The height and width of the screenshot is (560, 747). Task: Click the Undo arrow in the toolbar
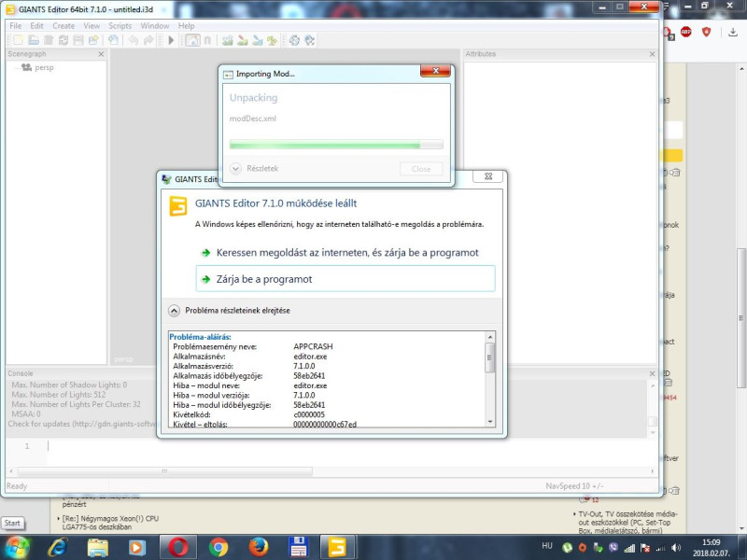tap(134, 40)
